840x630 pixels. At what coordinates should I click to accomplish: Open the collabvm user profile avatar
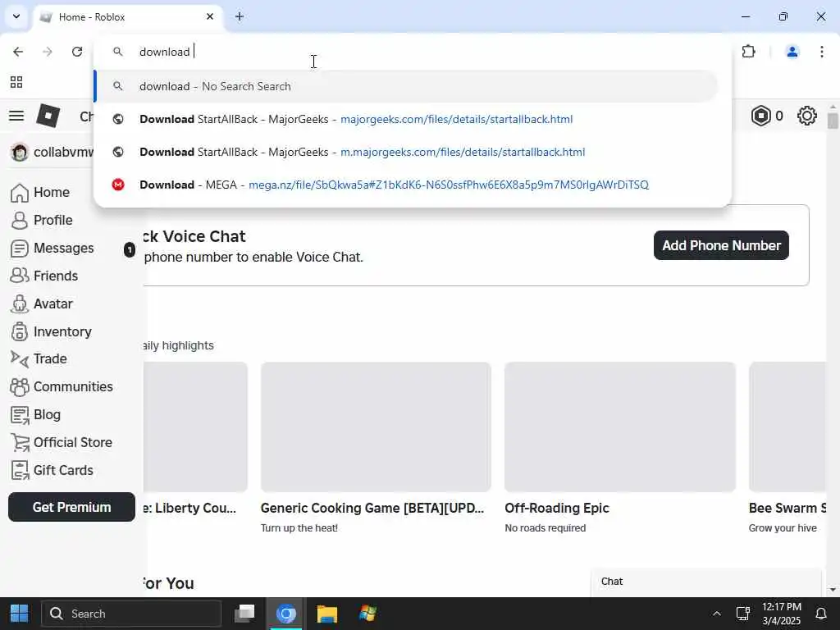coord(20,152)
